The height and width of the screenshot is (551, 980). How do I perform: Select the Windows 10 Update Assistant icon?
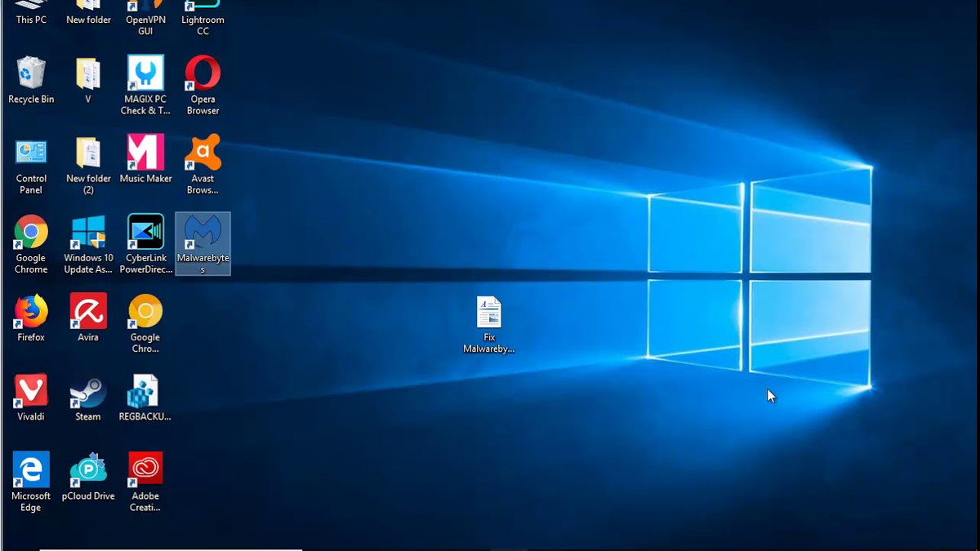88,233
